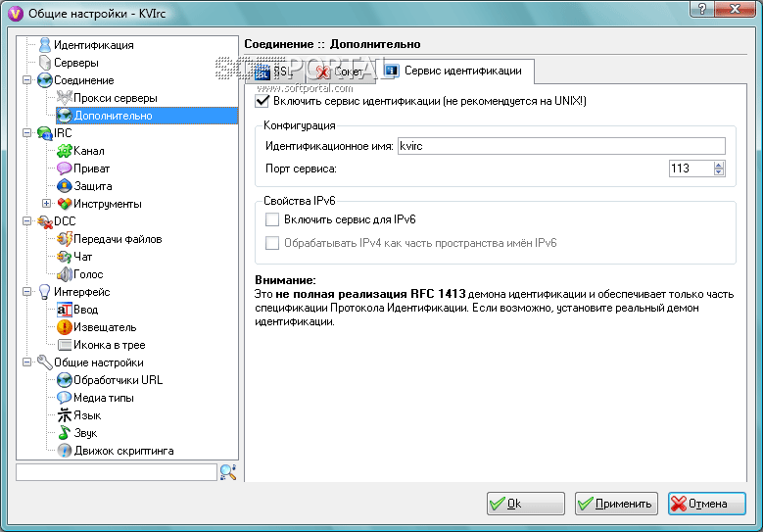
Task: Collapse the Общие настройки tree node
Action: [x=27, y=363]
